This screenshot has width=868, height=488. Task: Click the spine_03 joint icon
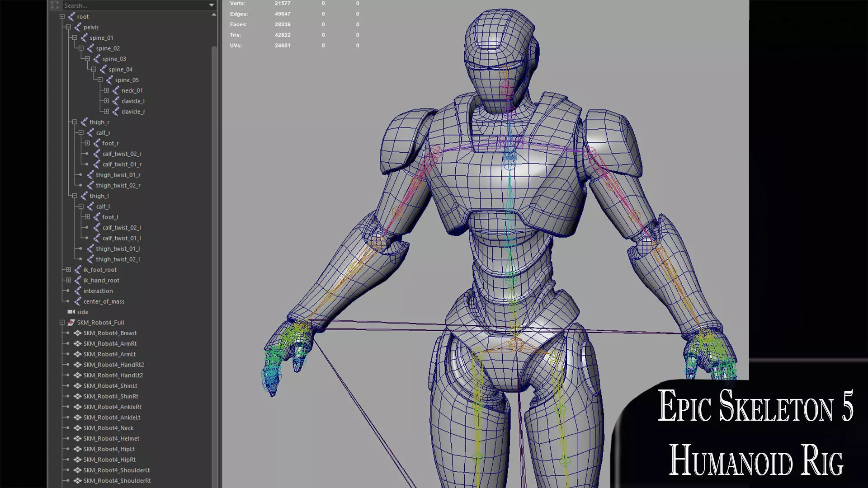(96, 59)
